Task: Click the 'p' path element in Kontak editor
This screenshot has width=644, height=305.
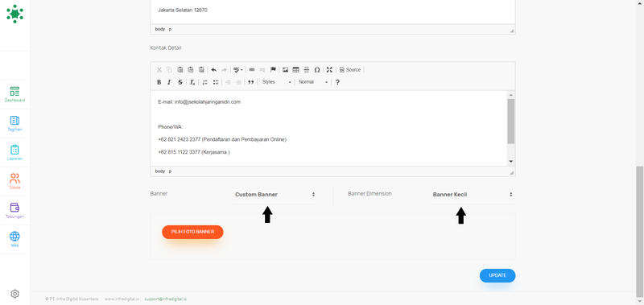Action: 170,171
